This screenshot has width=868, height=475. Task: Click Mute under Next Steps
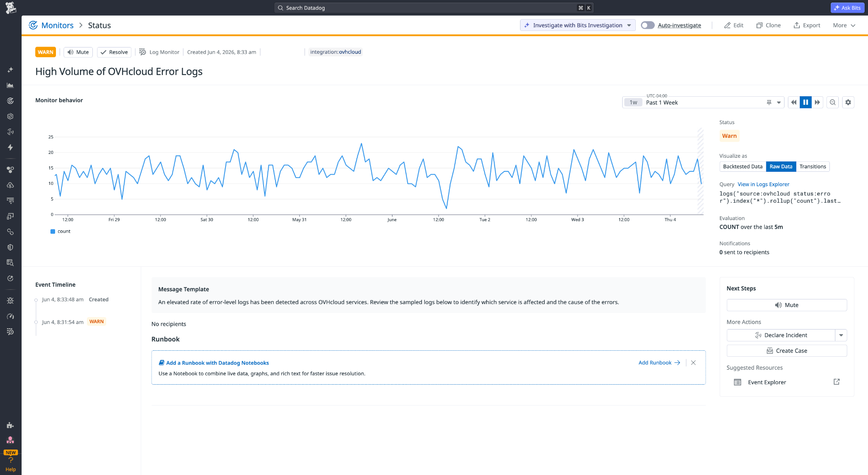[x=787, y=305]
